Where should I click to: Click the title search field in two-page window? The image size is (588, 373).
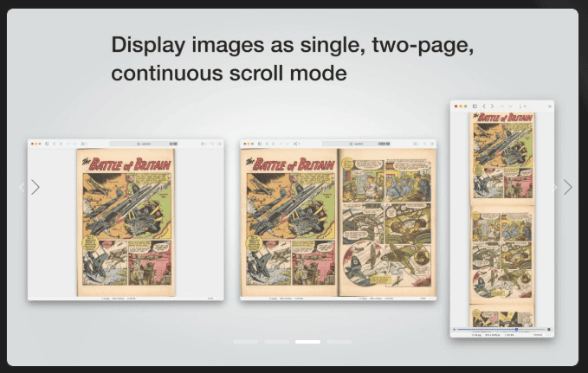(x=356, y=144)
